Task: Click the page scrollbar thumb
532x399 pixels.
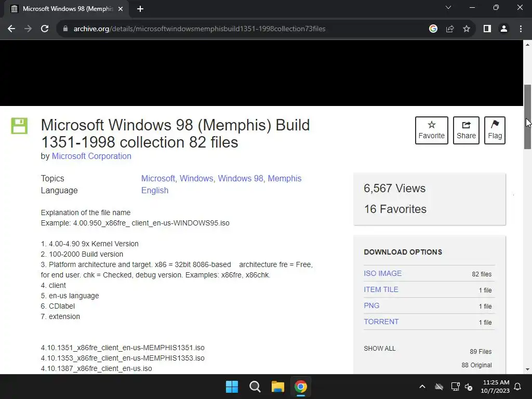Action: [528, 117]
